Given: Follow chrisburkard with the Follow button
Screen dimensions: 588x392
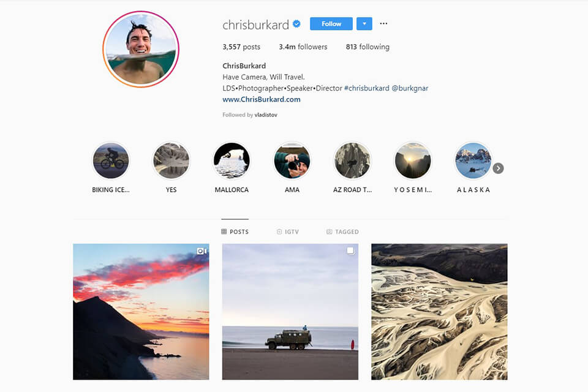Looking at the screenshot, I should (x=331, y=24).
